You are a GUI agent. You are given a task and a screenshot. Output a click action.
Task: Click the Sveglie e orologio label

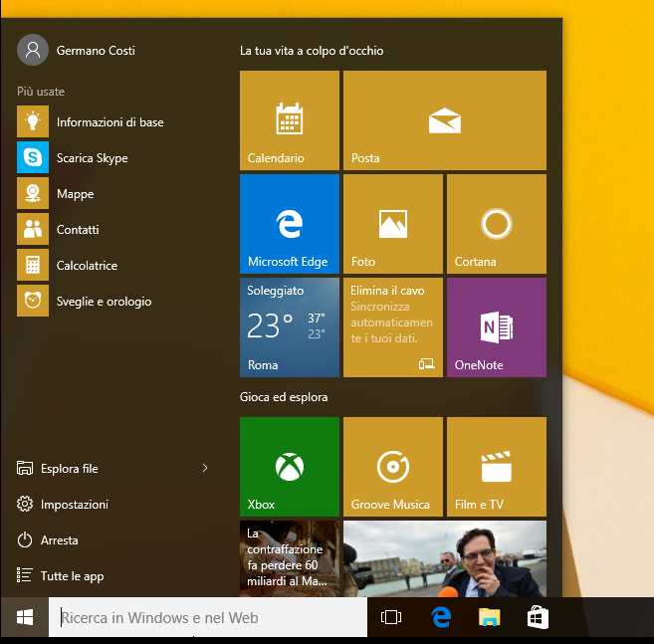104,302
